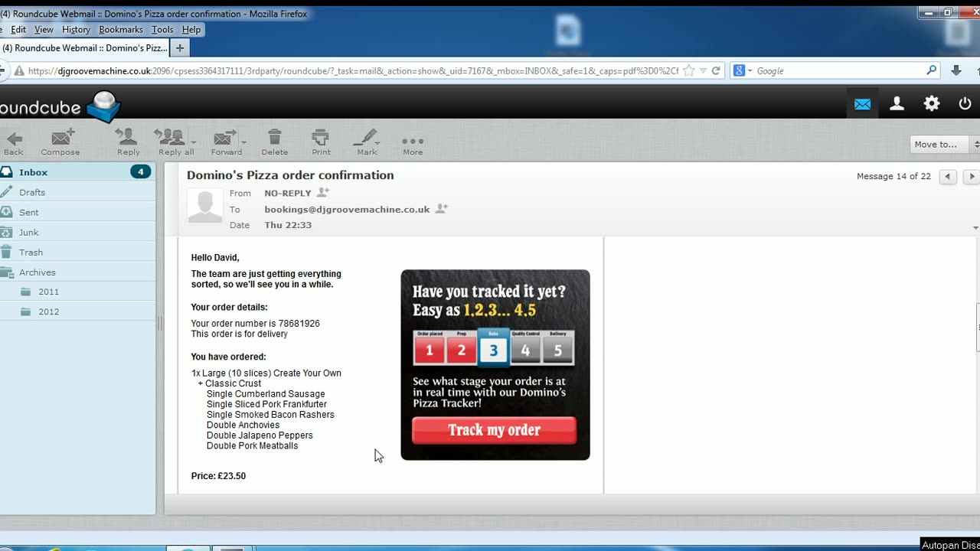Forward this message
Viewport: 980px width, 551px height.
[225, 142]
